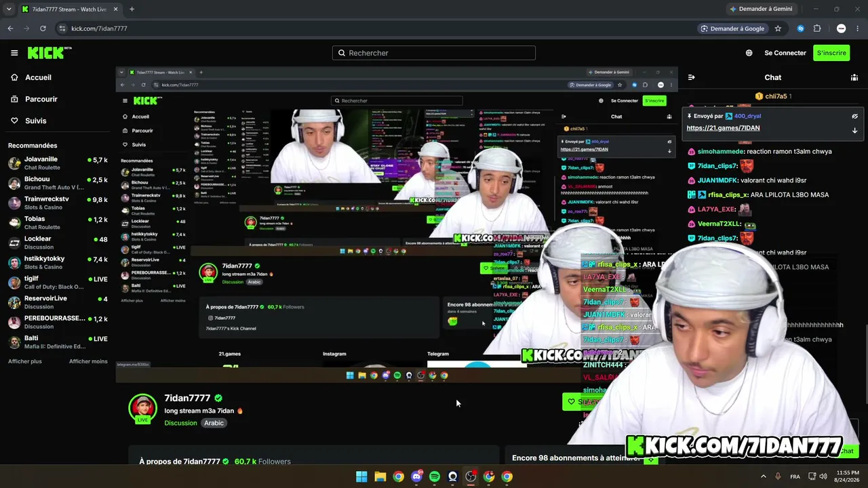Open tigiif channel in recommended list
The width and height of the screenshot is (868, 488).
tap(58, 283)
